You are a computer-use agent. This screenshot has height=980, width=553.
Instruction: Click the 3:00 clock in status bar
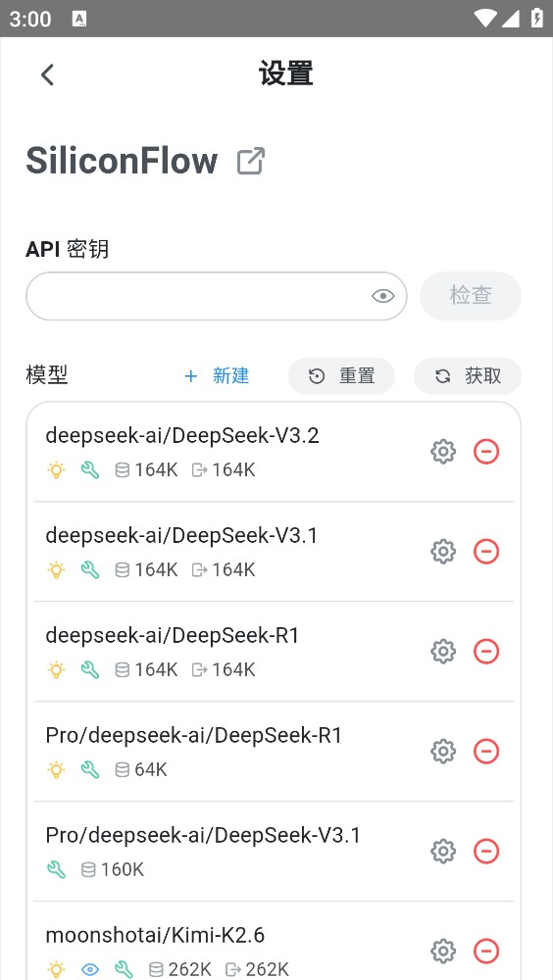click(30, 19)
